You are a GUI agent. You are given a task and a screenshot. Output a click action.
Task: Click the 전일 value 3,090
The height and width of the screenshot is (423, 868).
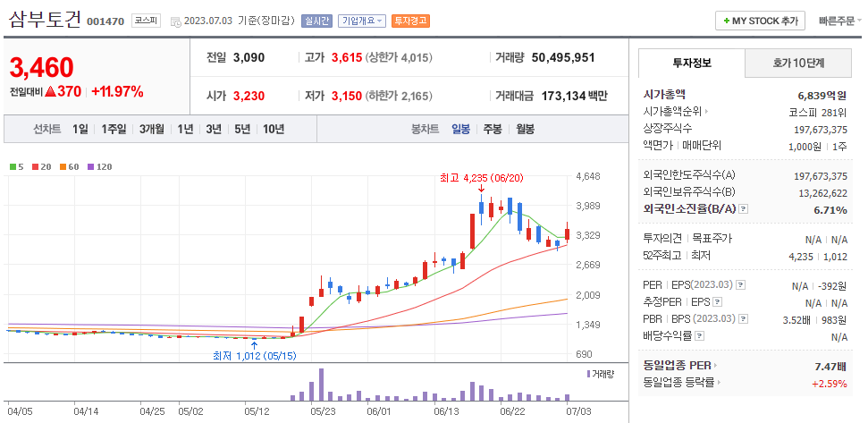(x=249, y=57)
